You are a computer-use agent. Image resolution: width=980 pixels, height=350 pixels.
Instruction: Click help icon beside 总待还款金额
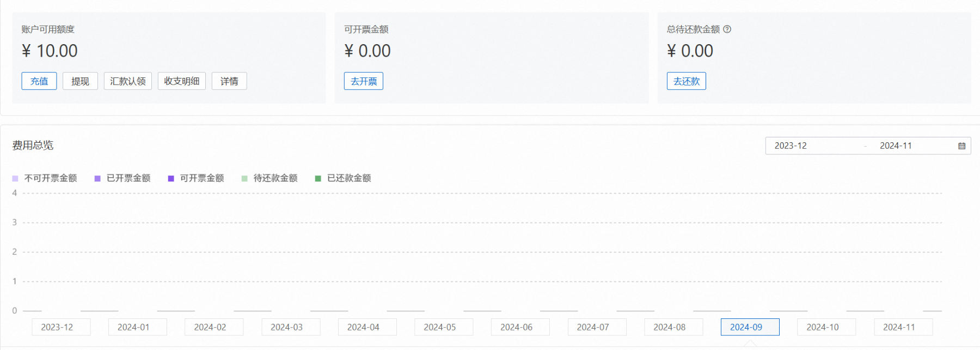727,29
